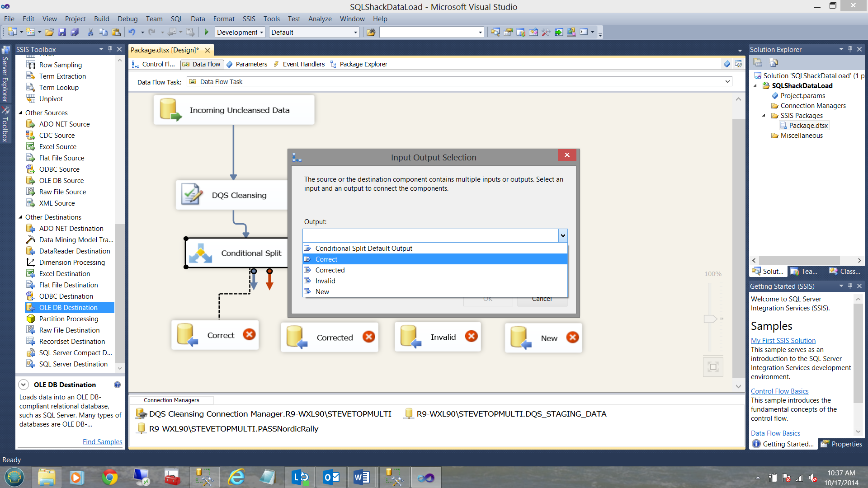The width and height of the screenshot is (868, 488).
Task: Click the canvas zoom slider handle
Action: 710,319
